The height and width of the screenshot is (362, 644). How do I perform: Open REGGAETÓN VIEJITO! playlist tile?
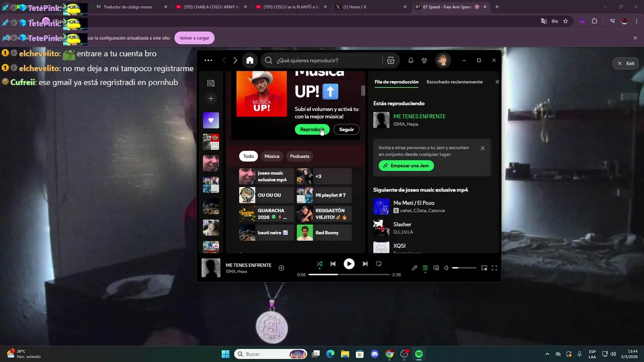pyautogui.click(x=324, y=214)
